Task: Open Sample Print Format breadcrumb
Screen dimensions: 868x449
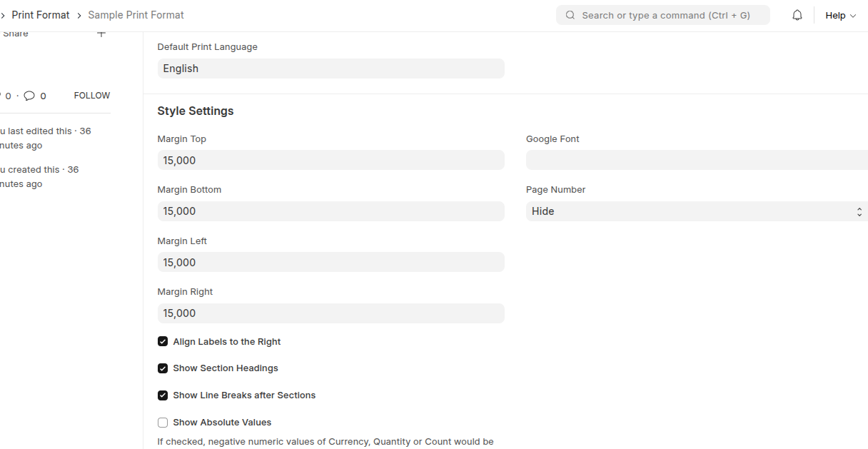Action: pos(136,15)
